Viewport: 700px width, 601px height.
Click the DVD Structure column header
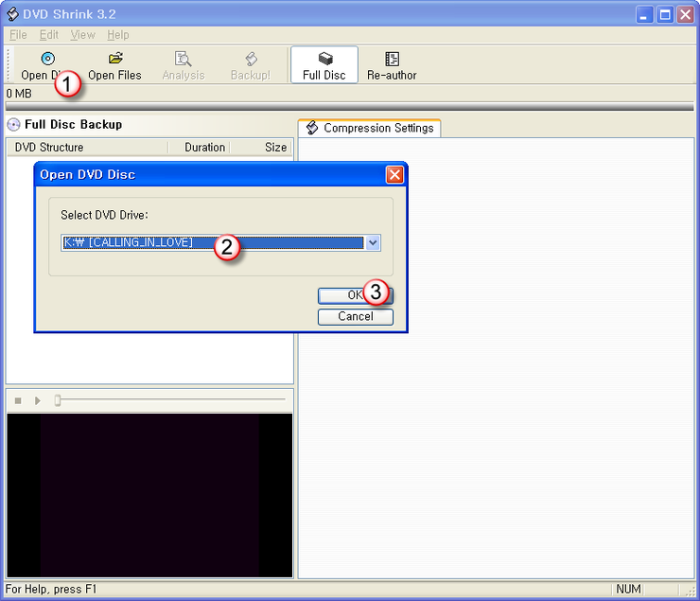pyautogui.click(x=87, y=148)
